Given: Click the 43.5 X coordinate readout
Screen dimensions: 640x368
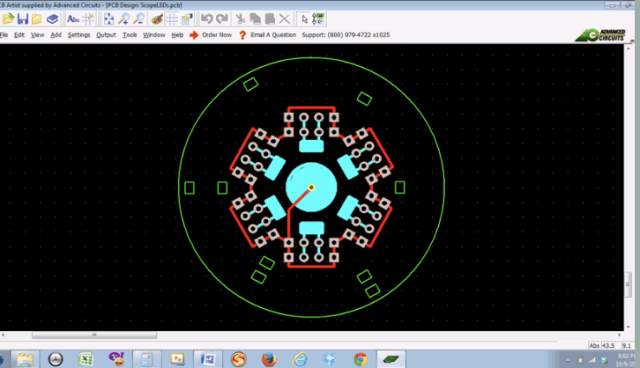Looking at the screenshot, I should click(x=608, y=346).
